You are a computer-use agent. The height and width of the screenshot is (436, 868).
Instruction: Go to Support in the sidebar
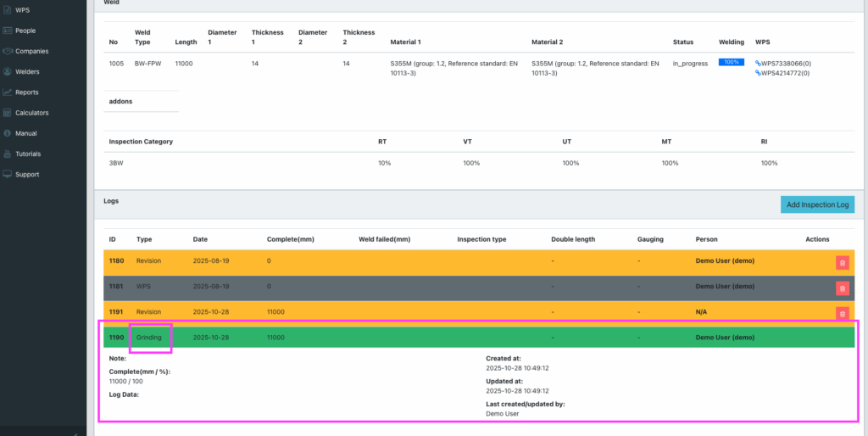pyautogui.click(x=26, y=174)
